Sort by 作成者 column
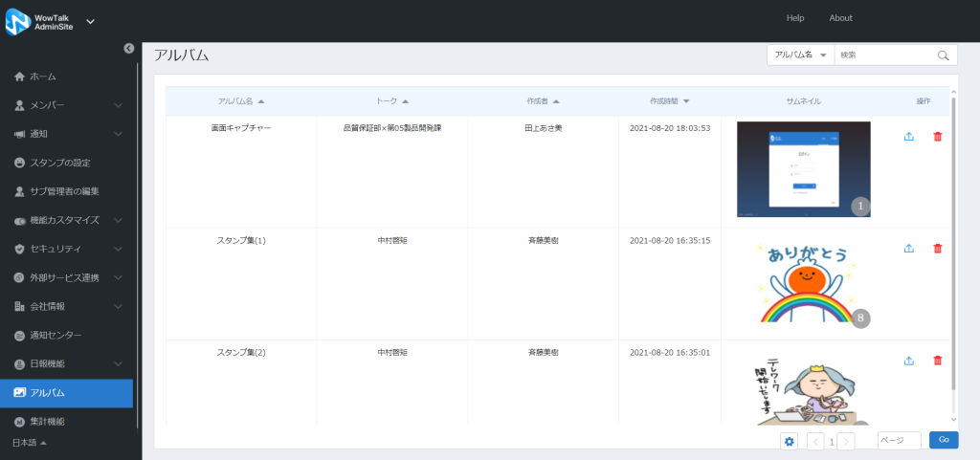Screen dimensions: 980x460 point(543,101)
